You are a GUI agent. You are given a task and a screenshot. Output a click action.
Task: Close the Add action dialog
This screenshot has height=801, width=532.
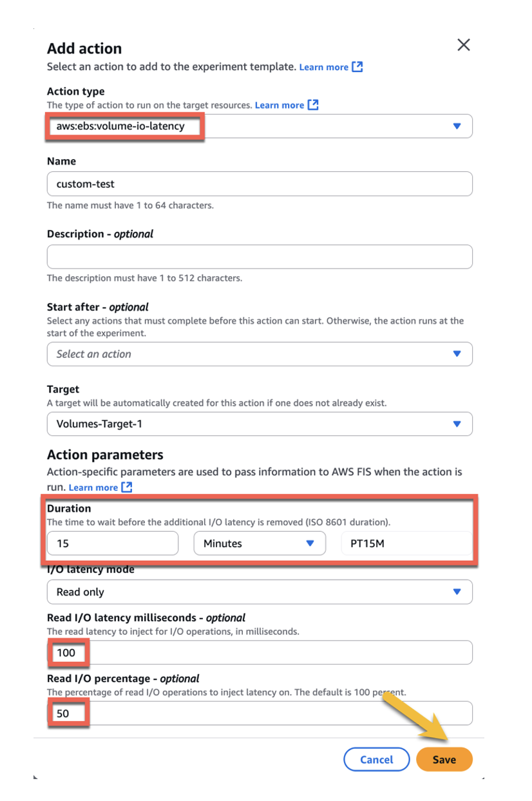pos(463,45)
